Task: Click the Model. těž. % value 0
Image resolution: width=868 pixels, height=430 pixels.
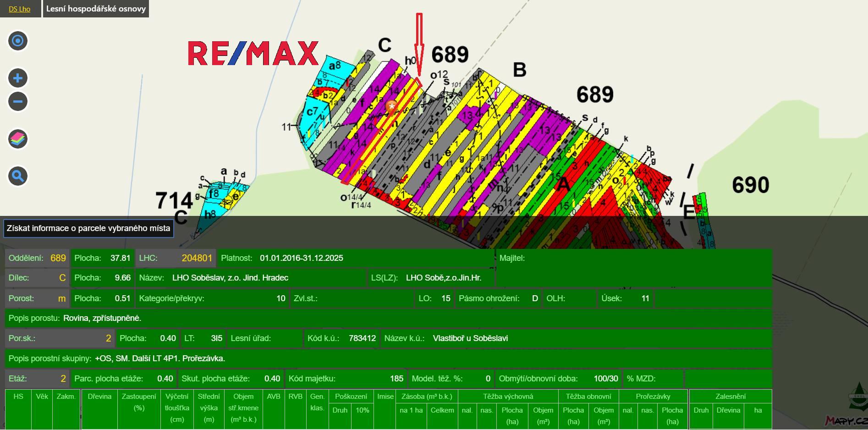Action: (x=488, y=379)
